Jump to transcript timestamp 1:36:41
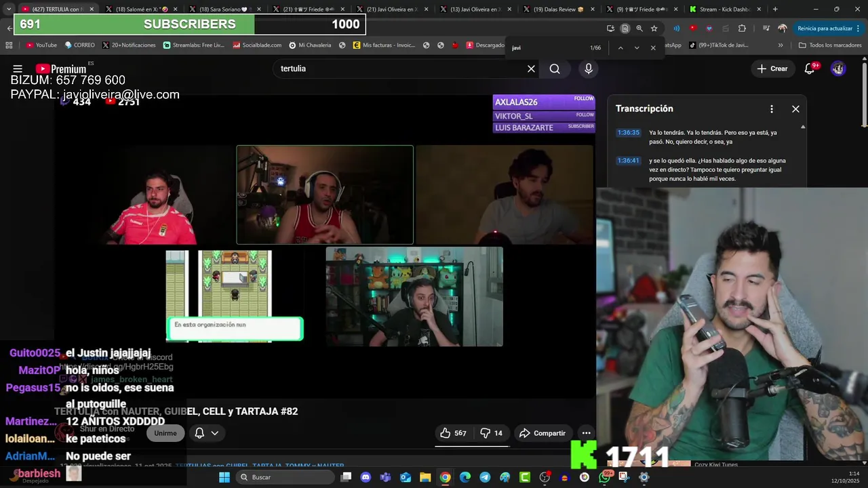The width and height of the screenshot is (868, 488). [628, 161]
